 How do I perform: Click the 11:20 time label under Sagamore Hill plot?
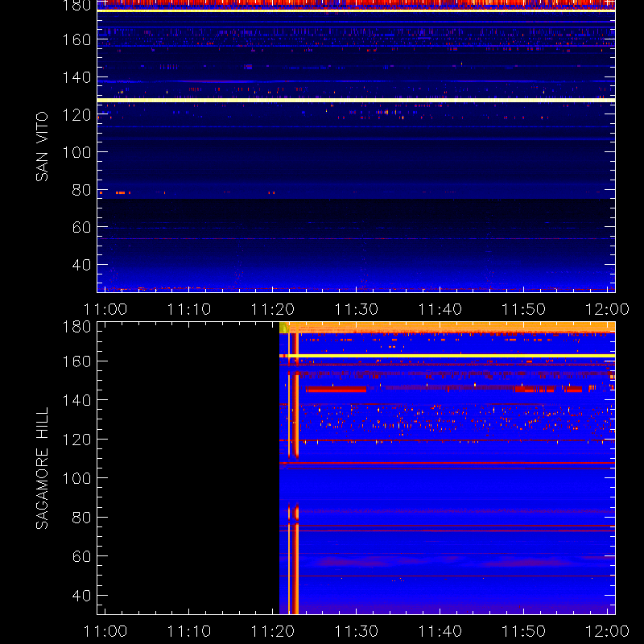point(273,631)
